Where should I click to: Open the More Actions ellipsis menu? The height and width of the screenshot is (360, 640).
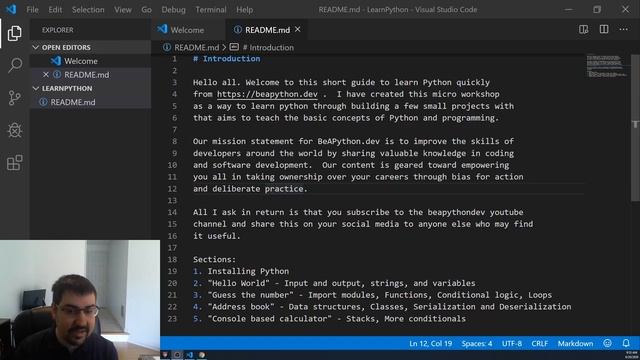point(623,29)
